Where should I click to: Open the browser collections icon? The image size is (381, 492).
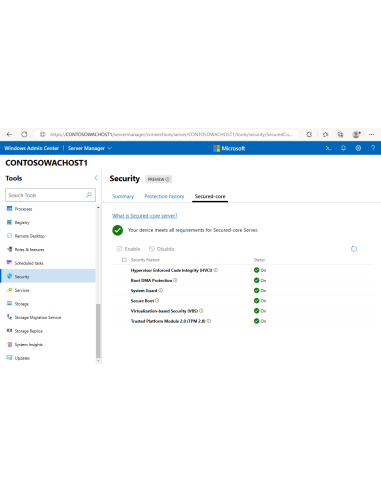tap(340, 134)
